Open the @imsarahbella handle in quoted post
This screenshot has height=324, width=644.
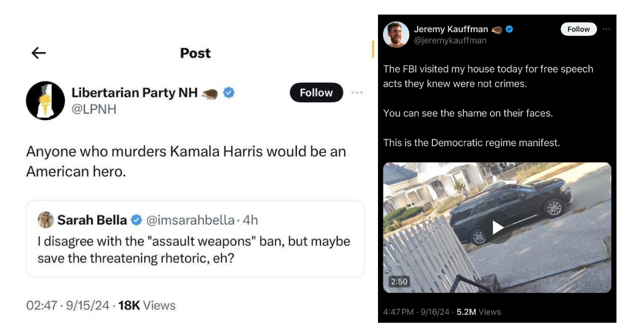pyautogui.click(x=190, y=220)
